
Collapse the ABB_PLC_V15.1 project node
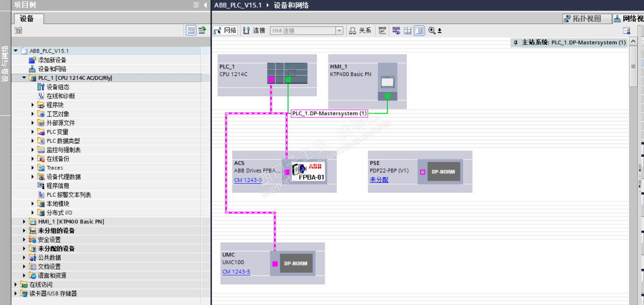tap(16, 51)
